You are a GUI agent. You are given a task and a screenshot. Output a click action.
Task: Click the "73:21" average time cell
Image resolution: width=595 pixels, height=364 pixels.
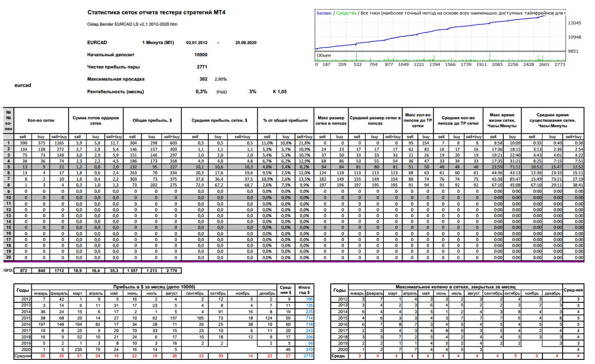pos(553,179)
